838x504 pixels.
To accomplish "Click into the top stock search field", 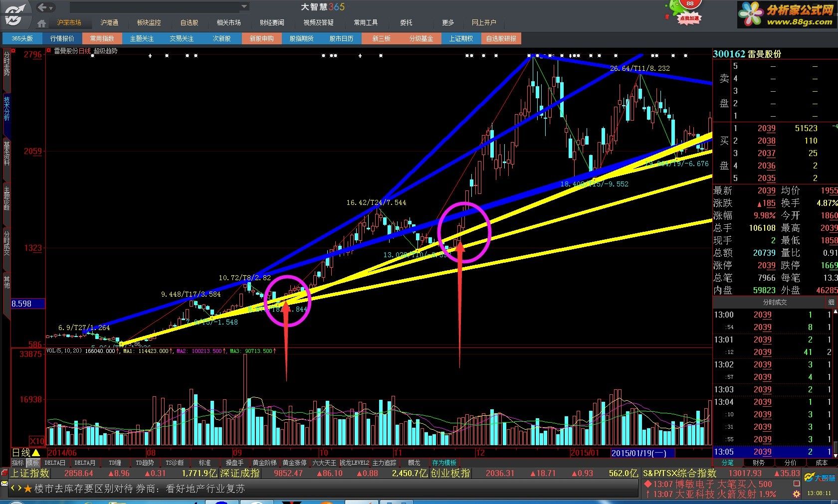I will (155, 7).
